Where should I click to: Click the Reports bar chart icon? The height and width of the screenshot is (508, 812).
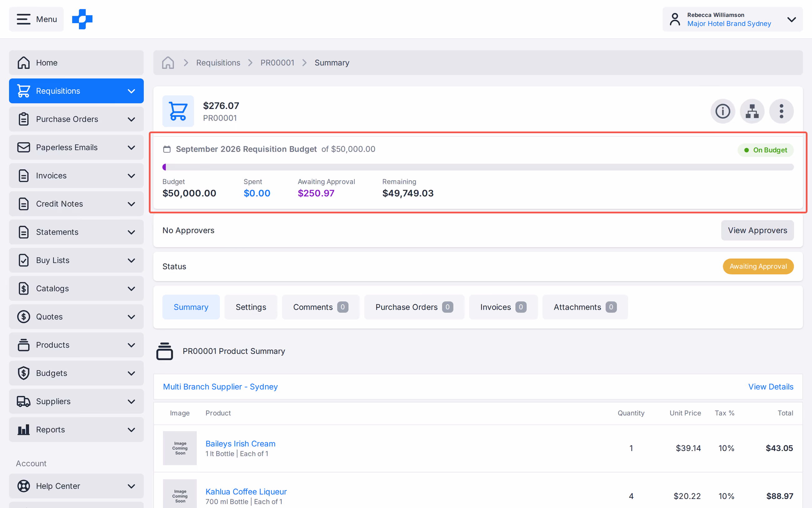tap(23, 430)
